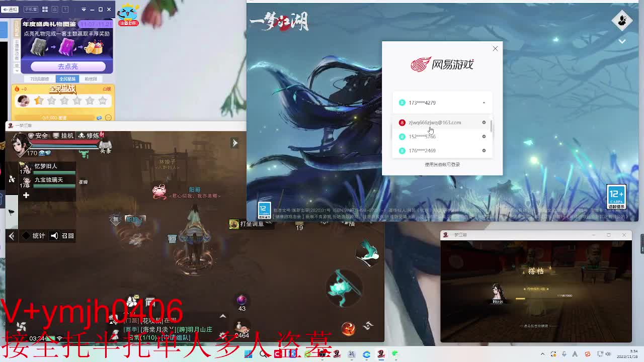Click the character portrait in the small game window
The height and width of the screenshot is (362, 644).
tap(497, 292)
